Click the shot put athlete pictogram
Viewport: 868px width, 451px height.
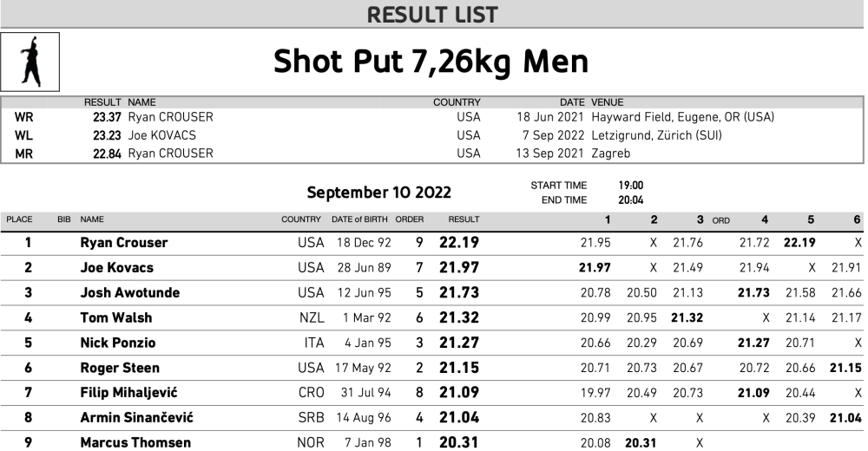coord(30,62)
